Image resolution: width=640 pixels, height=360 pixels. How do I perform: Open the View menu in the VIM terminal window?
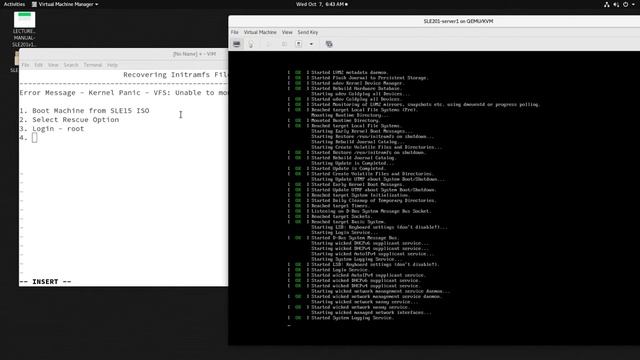click(x=53, y=65)
